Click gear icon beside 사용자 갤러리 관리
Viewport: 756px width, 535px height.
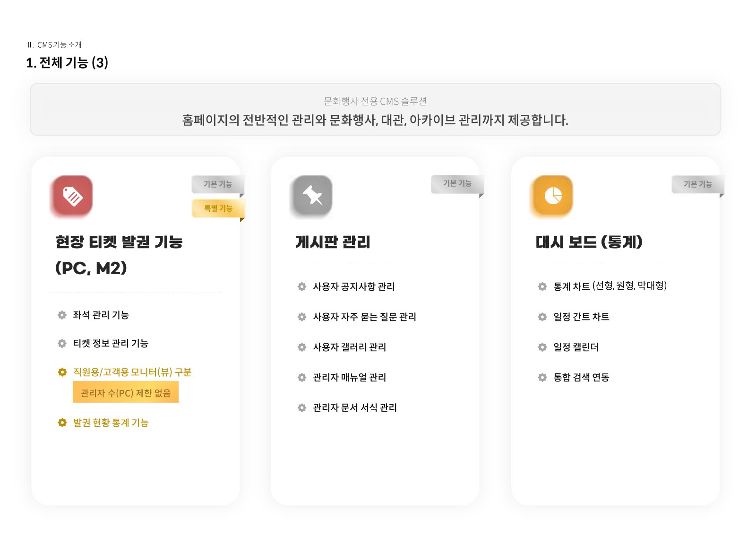tap(302, 347)
